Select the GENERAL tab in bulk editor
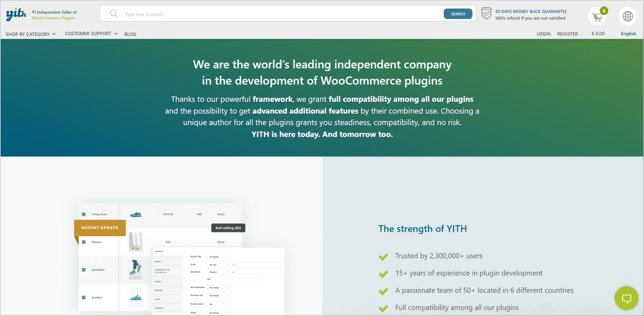The width and height of the screenshot is (644, 316). coord(167,251)
